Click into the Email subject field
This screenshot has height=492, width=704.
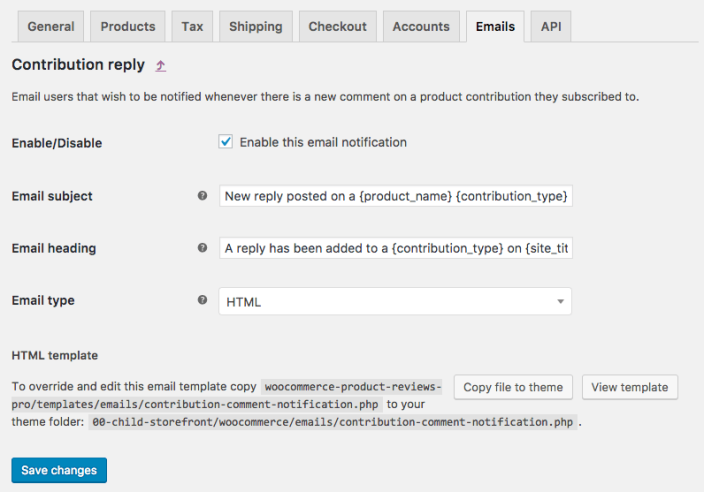[x=395, y=196]
